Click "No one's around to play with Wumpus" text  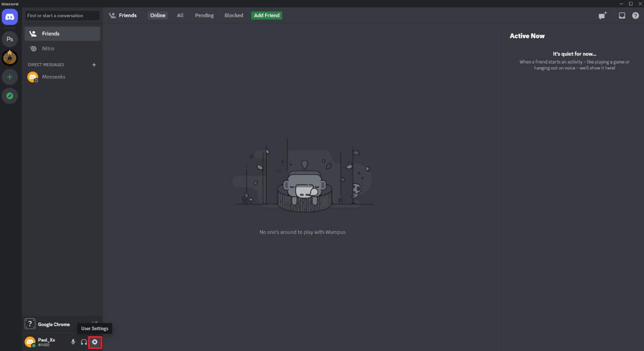303,232
